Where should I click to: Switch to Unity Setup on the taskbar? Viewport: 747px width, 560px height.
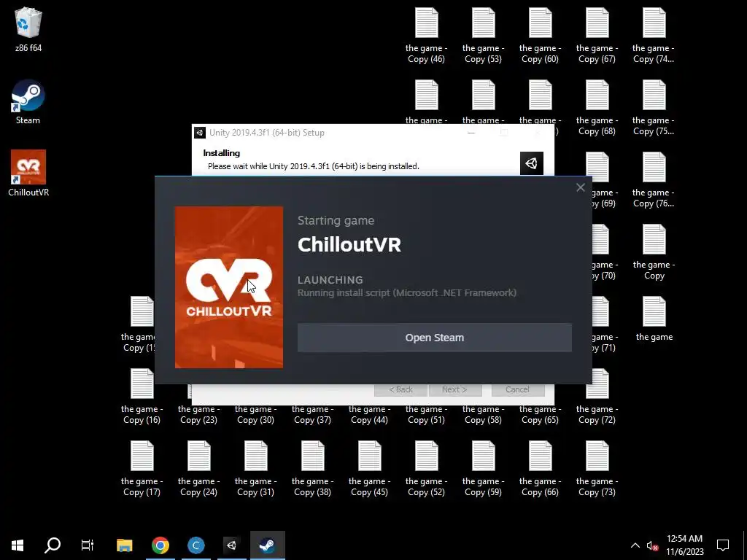click(x=231, y=545)
